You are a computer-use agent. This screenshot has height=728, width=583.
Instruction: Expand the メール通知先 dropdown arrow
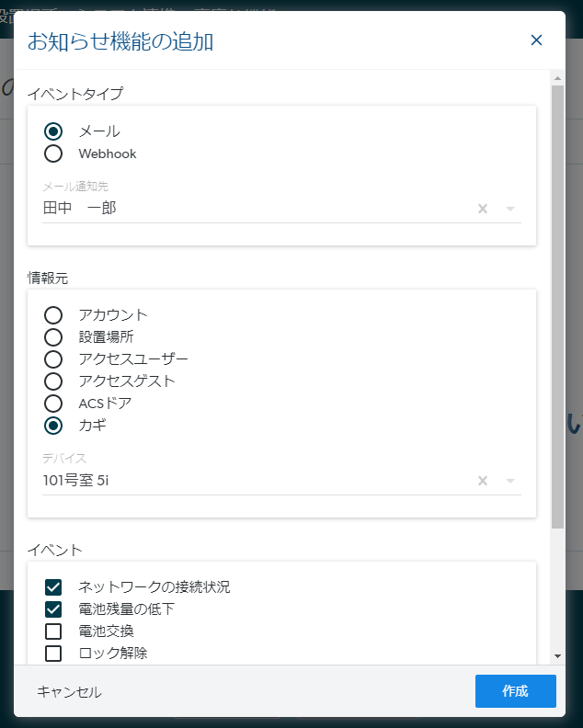pyautogui.click(x=510, y=209)
